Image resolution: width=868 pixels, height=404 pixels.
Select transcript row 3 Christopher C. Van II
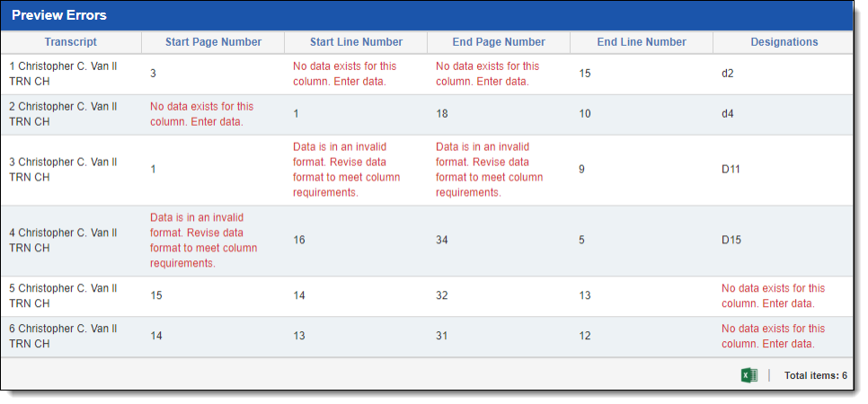pos(63,170)
